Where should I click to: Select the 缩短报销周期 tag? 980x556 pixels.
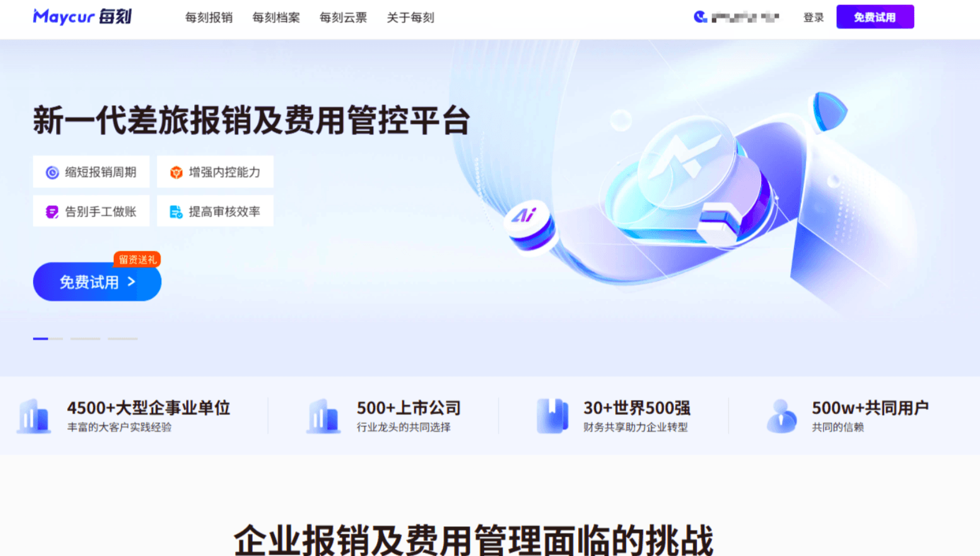(91, 172)
